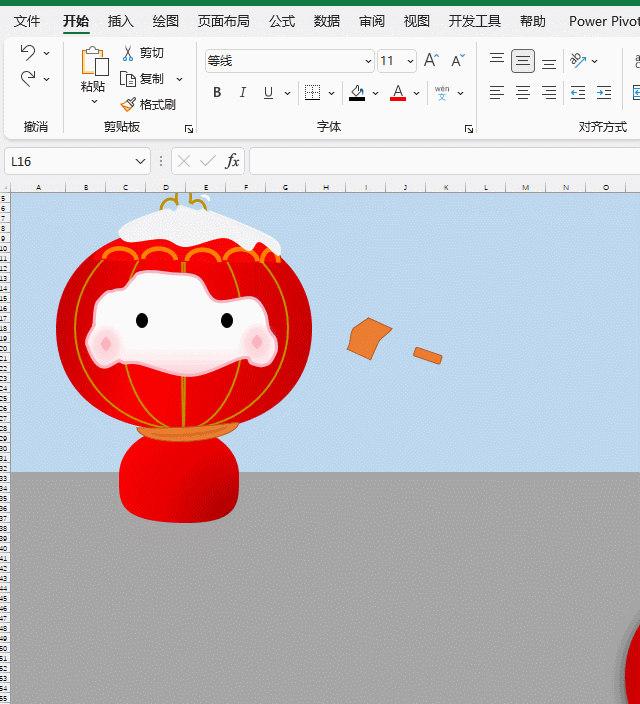Image resolution: width=640 pixels, height=704 pixels.
Task: Open the font size 11 dropdown
Action: [x=410, y=61]
